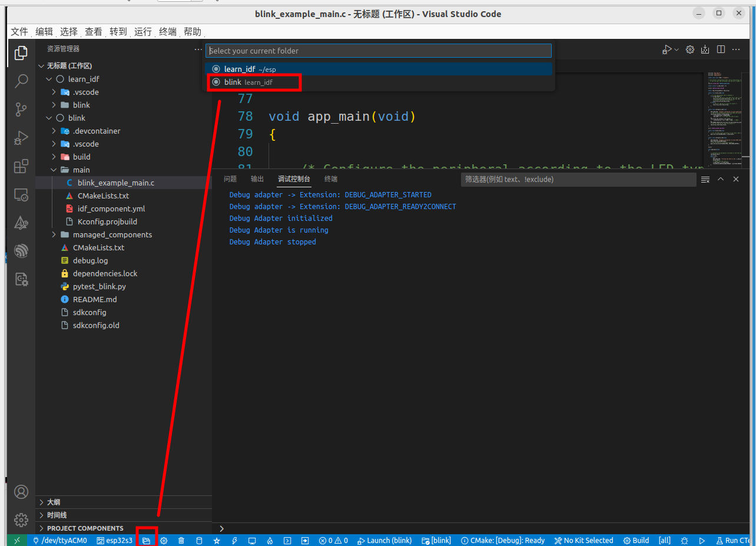The width and height of the screenshot is (756, 546).
Task: Open SDK configuration editor gear in status bar
Action: click(164, 540)
